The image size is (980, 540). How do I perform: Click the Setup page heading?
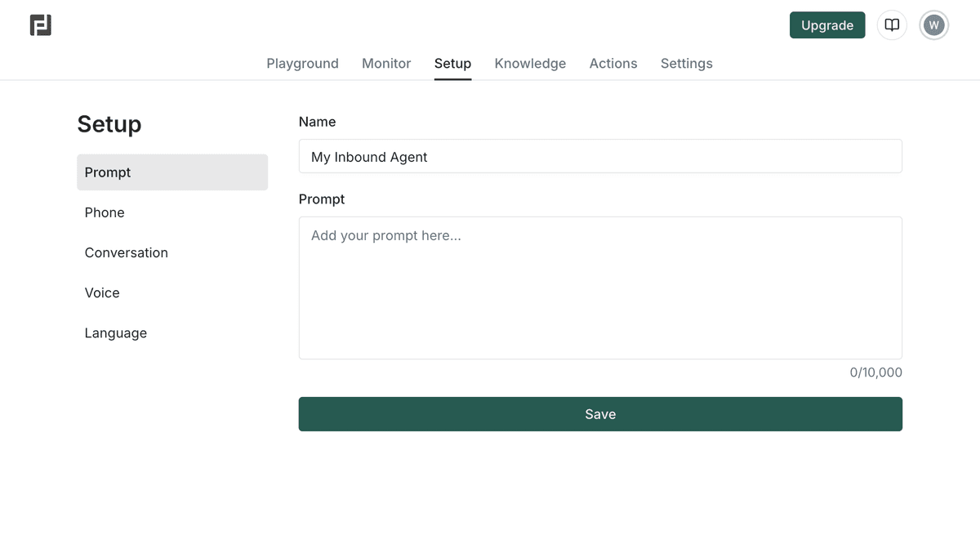click(109, 124)
